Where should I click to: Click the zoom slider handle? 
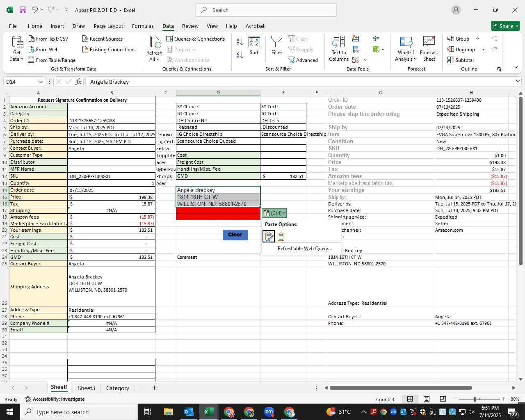[x=475, y=399]
